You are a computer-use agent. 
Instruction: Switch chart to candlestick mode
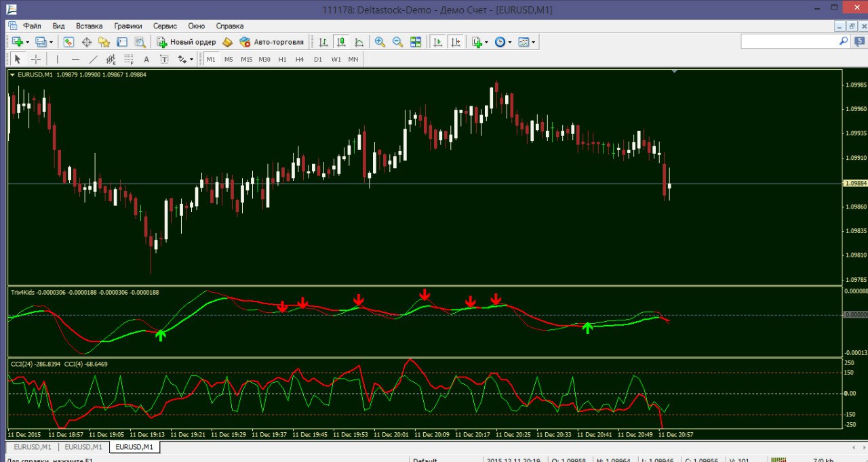pos(341,42)
